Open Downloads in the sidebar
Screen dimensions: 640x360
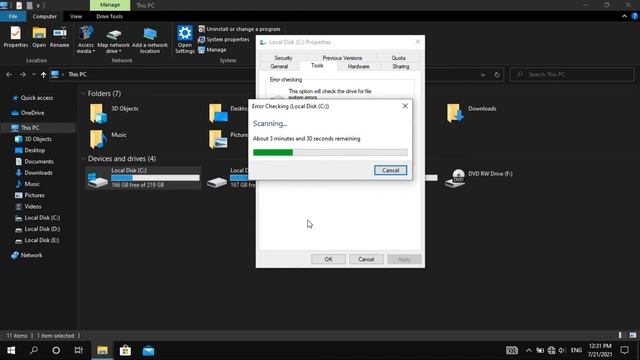click(x=34, y=173)
